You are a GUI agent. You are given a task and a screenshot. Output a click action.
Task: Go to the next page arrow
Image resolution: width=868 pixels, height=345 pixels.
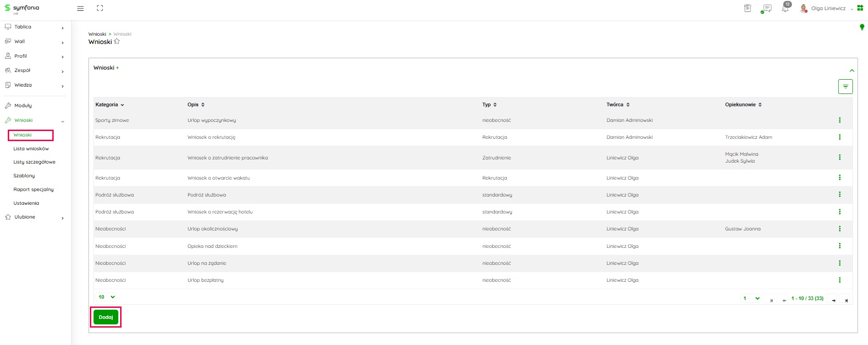coord(833,300)
